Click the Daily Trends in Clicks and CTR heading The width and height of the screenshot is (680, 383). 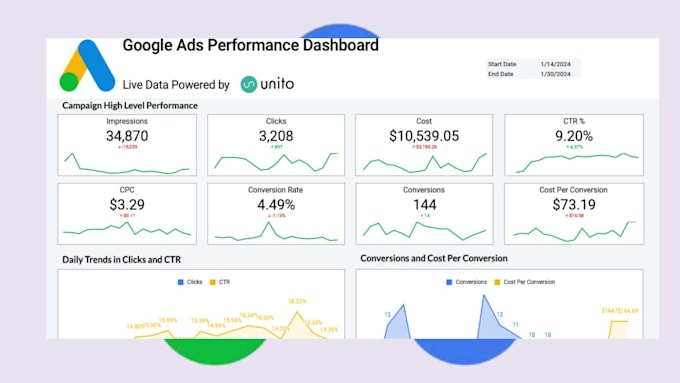click(x=121, y=260)
